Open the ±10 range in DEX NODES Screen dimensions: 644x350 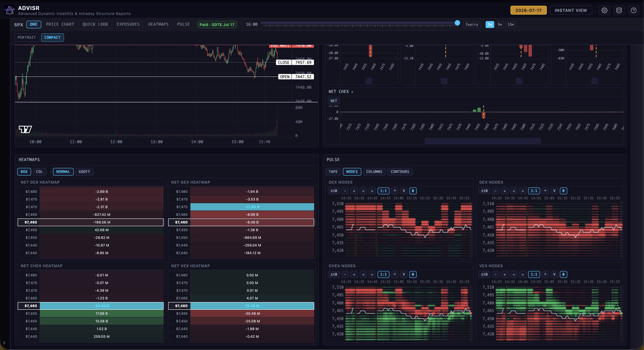point(334,191)
